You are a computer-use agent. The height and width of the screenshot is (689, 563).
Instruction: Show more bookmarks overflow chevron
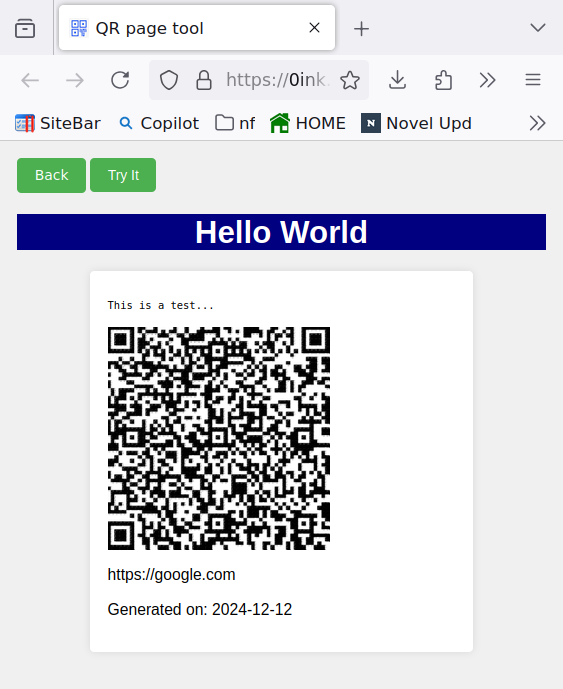point(537,123)
